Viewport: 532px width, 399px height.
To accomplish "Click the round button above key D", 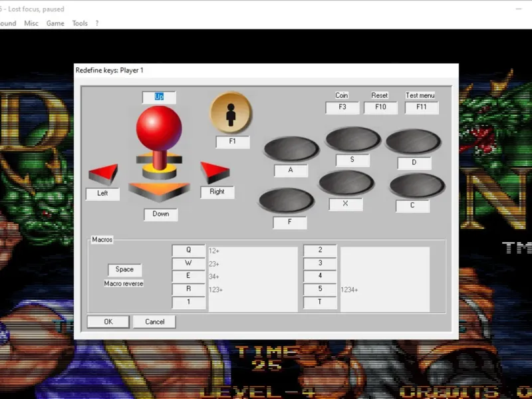I will pyautogui.click(x=413, y=141).
